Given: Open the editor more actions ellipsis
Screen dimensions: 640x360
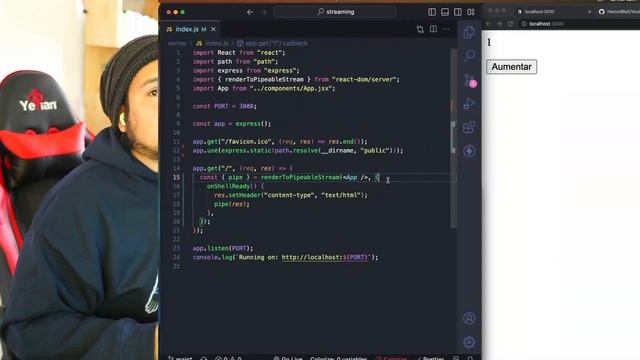Looking at the screenshot, I should point(446,29).
